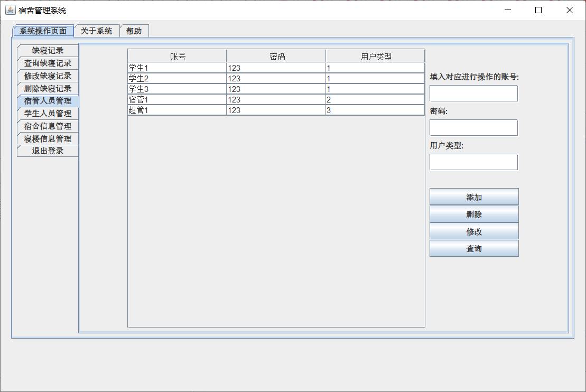586x392 pixels.
Task: Click the 账号 input field under the prompt
Action: [473, 94]
